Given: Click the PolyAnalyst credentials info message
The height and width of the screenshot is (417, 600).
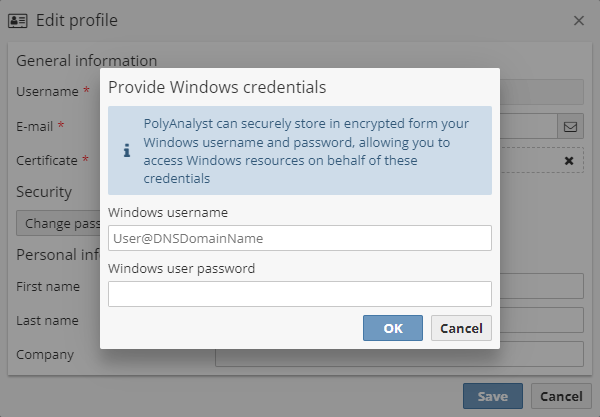Looking at the screenshot, I should point(300,151).
